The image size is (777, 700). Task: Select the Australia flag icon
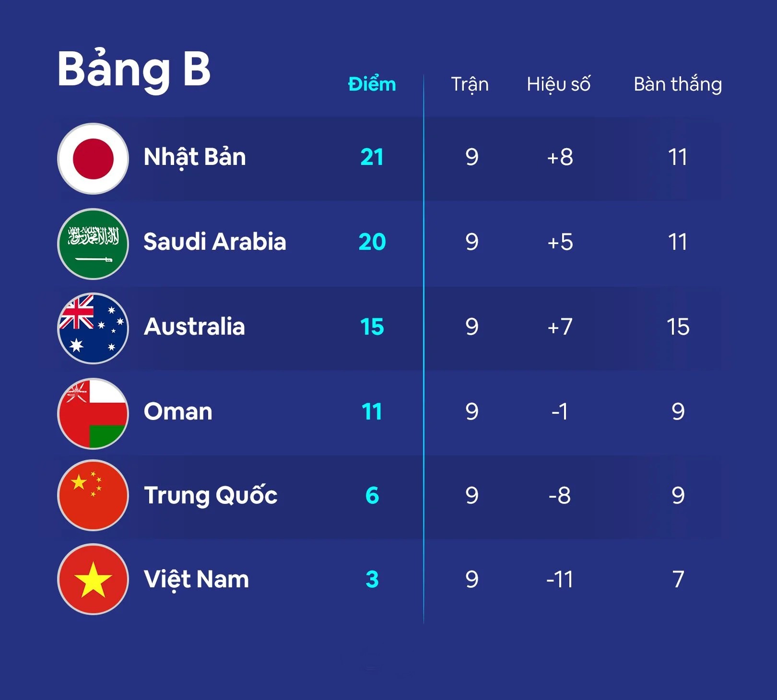click(x=93, y=328)
